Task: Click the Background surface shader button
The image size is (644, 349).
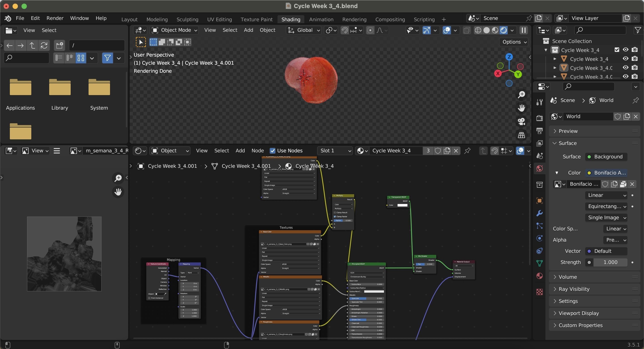Action: point(606,157)
